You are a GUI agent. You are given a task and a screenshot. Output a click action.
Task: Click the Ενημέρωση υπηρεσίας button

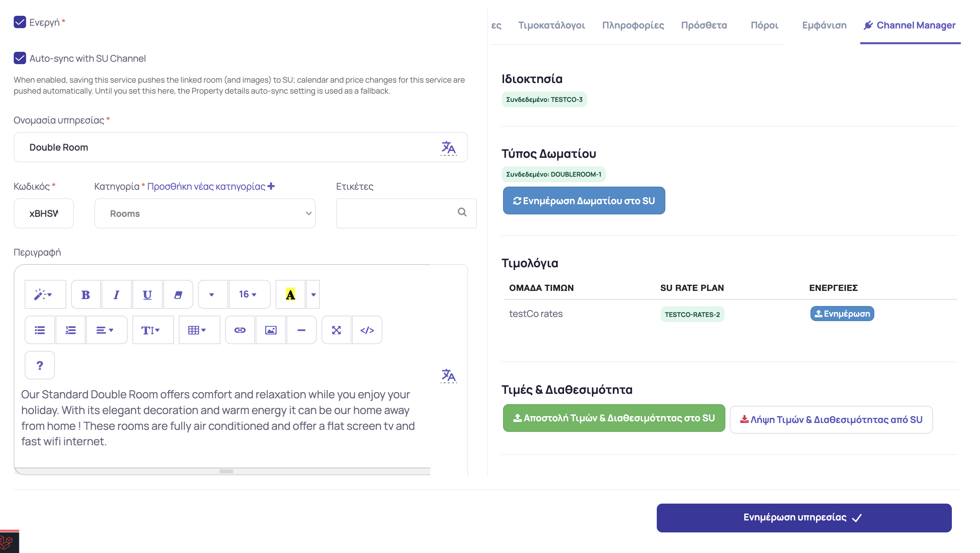coord(804,517)
